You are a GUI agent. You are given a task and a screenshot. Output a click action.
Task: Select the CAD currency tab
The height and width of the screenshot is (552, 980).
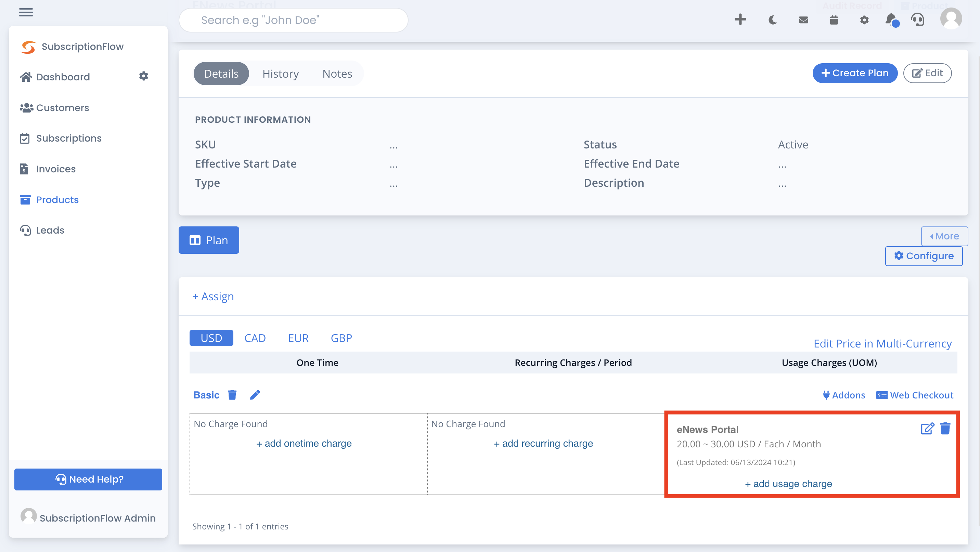[x=255, y=338]
